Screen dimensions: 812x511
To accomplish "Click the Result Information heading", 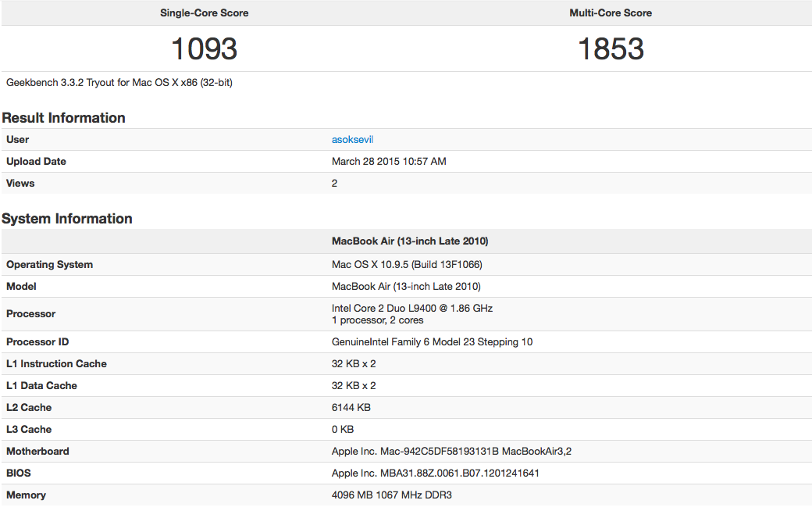I will (64, 118).
